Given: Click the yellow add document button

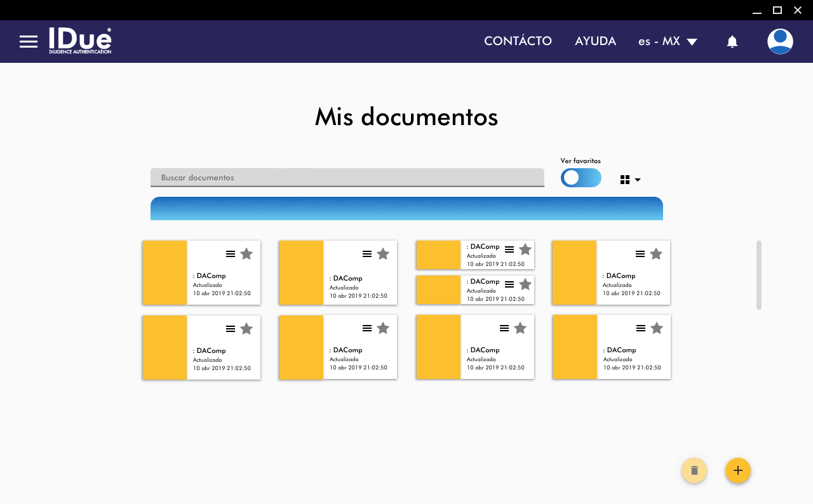Looking at the screenshot, I should coord(737,470).
